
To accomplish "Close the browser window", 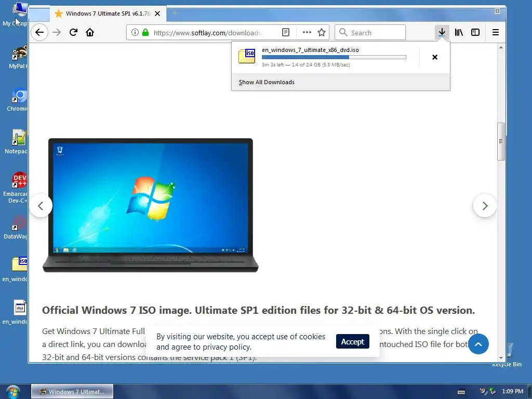I will [497, 11].
